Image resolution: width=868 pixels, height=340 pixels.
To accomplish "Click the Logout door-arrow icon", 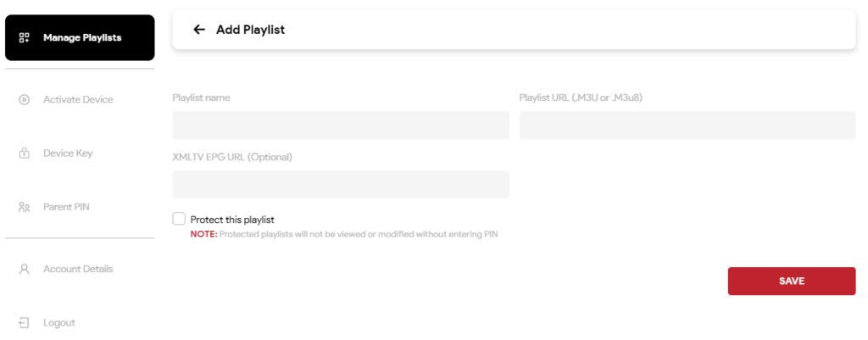I will tap(25, 322).
